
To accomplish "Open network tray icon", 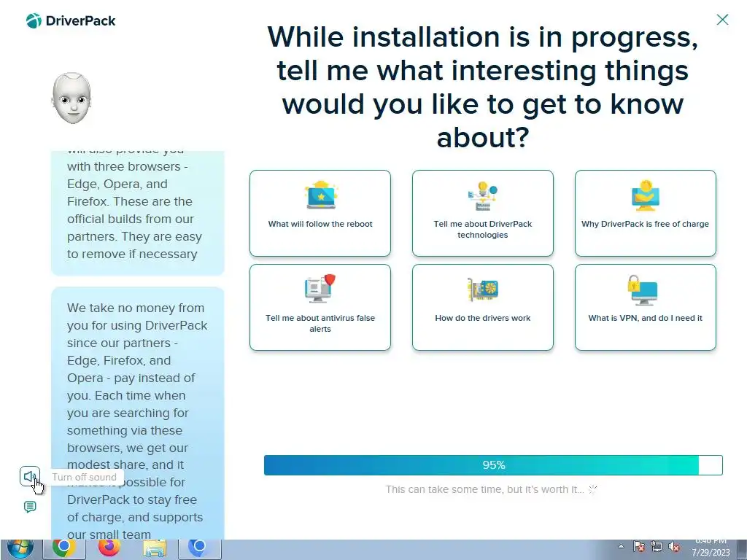I will 657,547.
